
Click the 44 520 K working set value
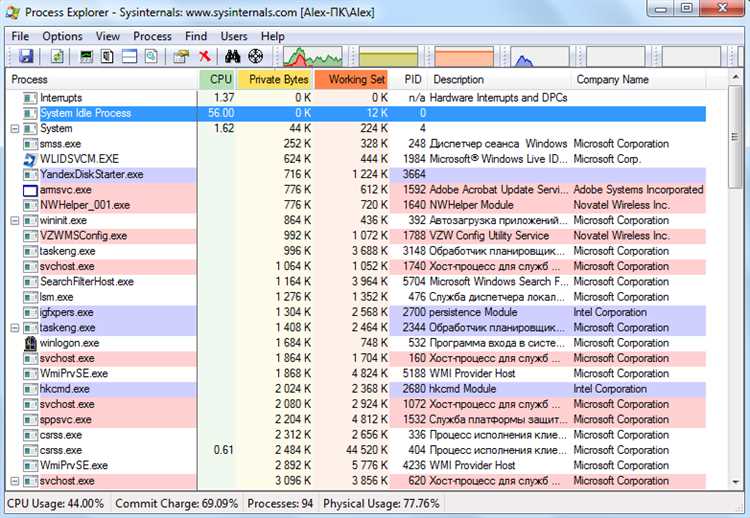pyautogui.click(x=367, y=450)
